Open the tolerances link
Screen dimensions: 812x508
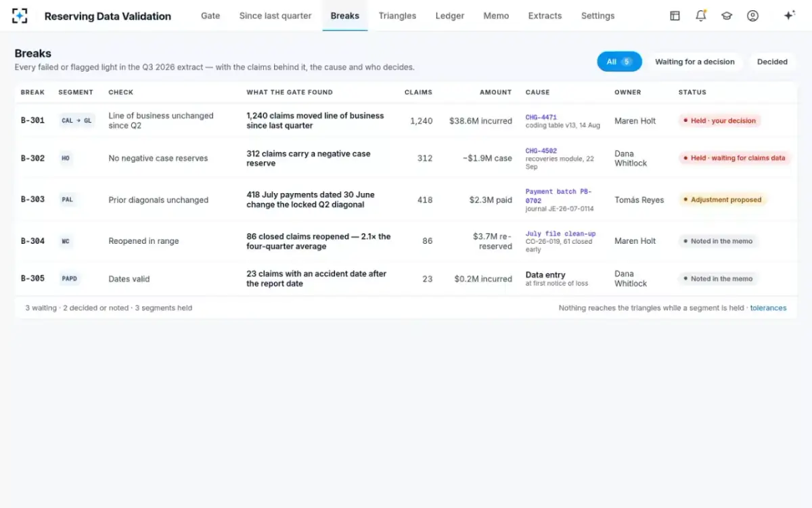tap(768, 308)
